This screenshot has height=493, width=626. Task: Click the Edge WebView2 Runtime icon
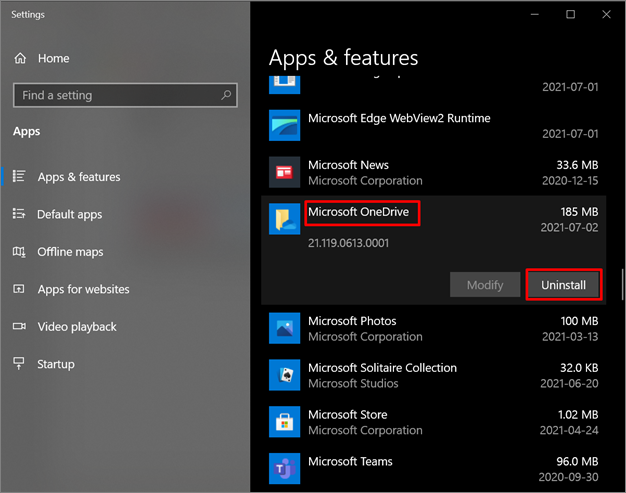285,125
